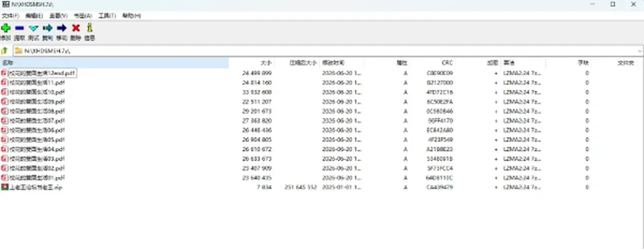Screen dimensions: 644x250
Task: Select the file name ending in 03.pdf
Action: click(x=37, y=158)
